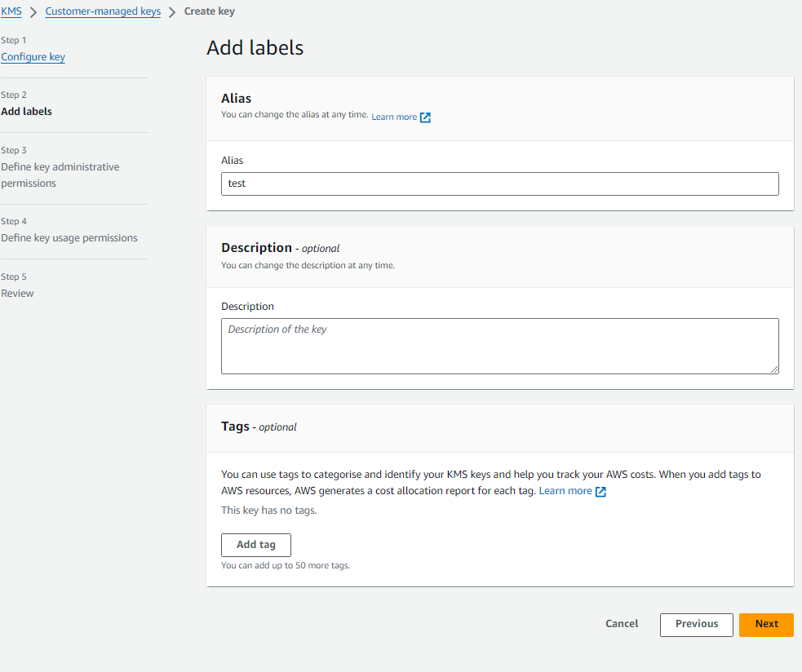The image size is (802, 672).
Task: Select the Add labels step in sidebar
Action: pos(26,112)
